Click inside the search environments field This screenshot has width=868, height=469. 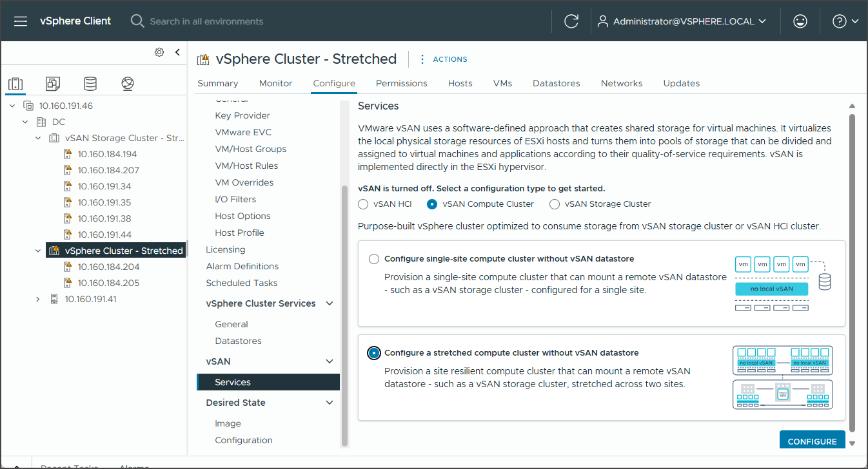tap(206, 21)
